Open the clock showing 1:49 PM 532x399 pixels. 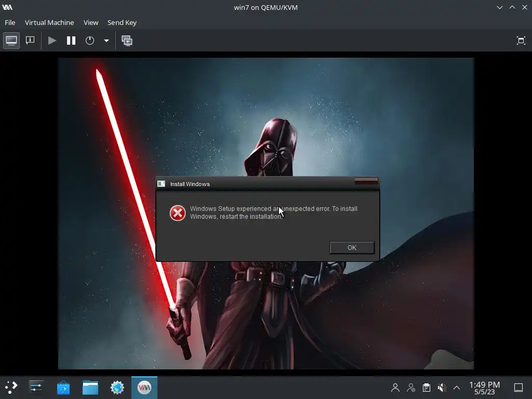pyautogui.click(x=485, y=388)
